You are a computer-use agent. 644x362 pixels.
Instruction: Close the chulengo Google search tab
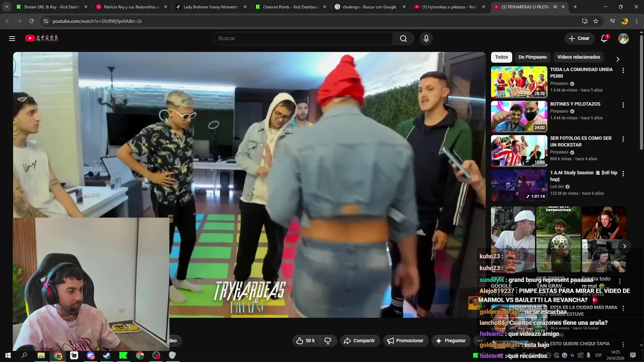click(x=404, y=7)
